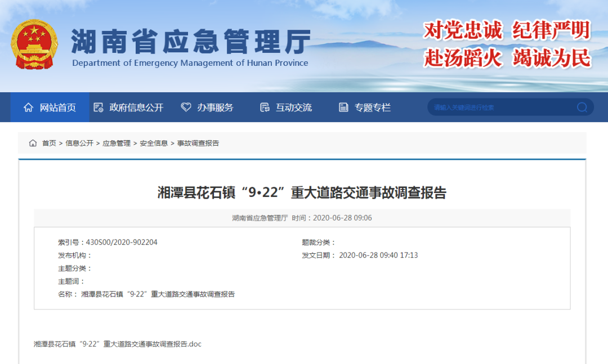Click the heart icon for 办事服务
Viewport: 608px width, 364px height.
pyautogui.click(x=186, y=107)
